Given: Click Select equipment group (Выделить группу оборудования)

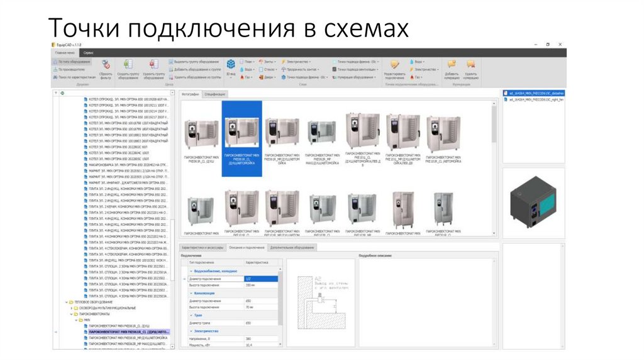Looking at the screenshot, I should click(x=194, y=62).
